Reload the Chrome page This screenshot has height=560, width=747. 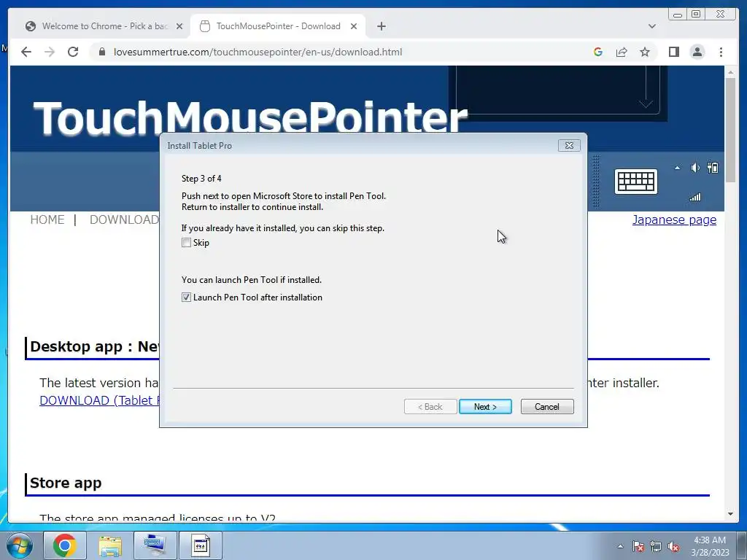73,52
